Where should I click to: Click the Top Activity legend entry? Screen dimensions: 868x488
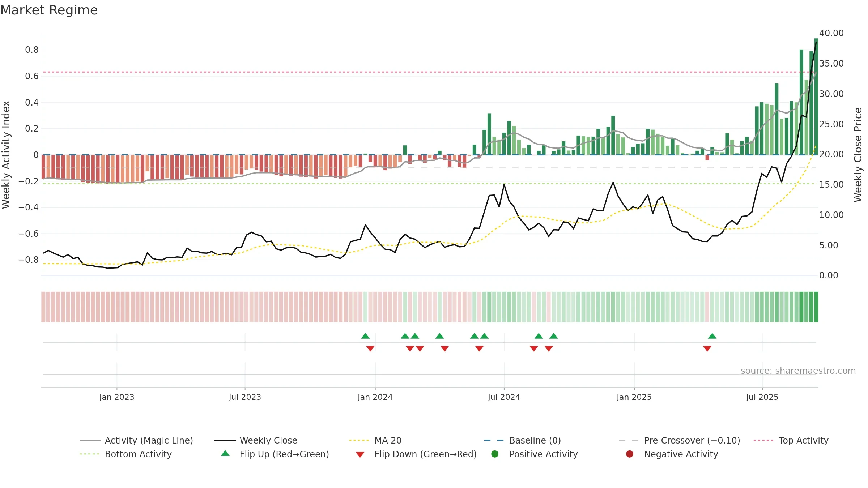[791, 440]
